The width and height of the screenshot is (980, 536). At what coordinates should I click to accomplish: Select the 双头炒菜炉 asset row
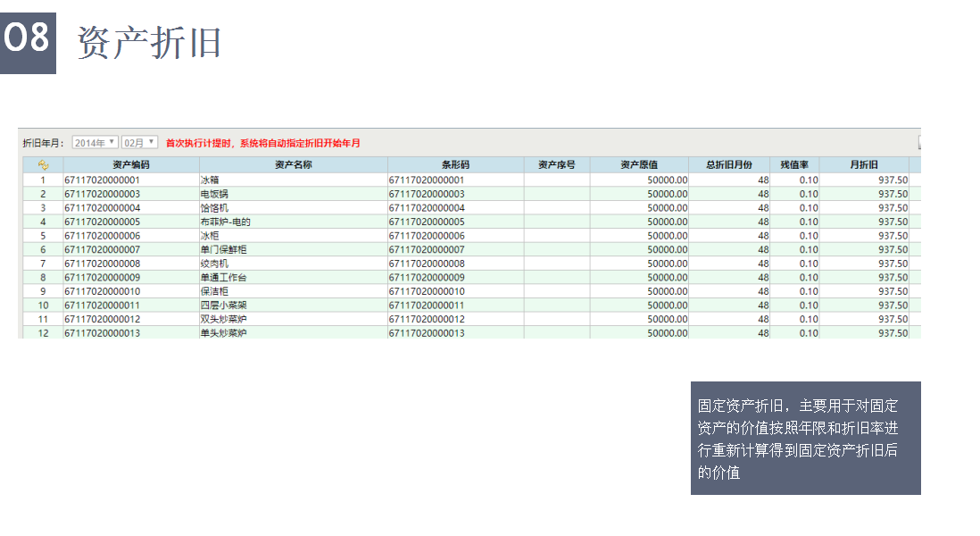pyautogui.click(x=221, y=319)
